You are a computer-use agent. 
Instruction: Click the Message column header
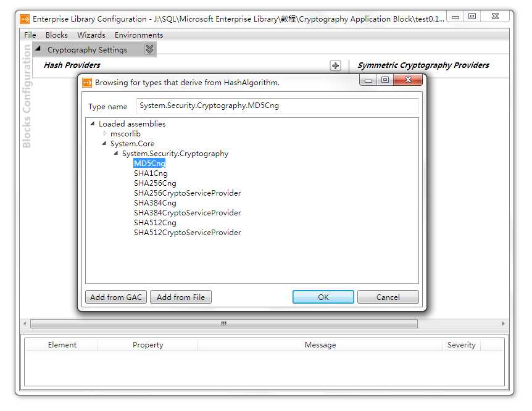(320, 345)
